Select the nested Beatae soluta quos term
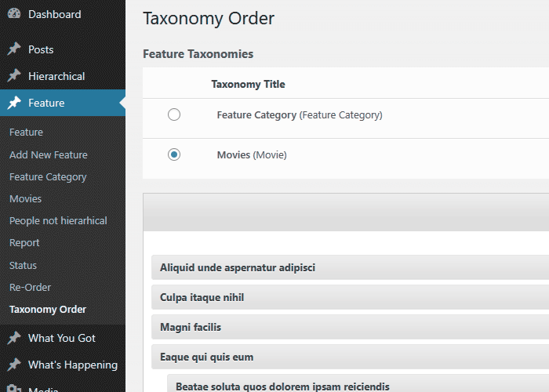The height and width of the screenshot is (392, 549). click(x=282, y=386)
